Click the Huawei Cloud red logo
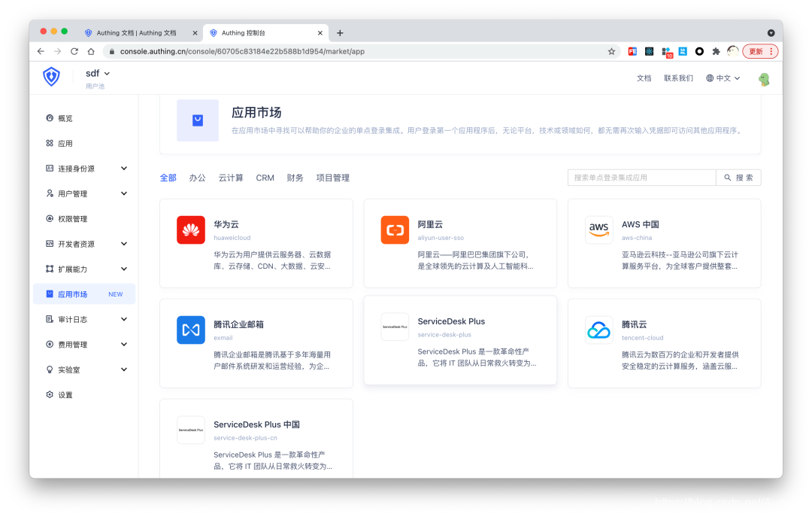The height and width of the screenshot is (517, 812). [190, 230]
